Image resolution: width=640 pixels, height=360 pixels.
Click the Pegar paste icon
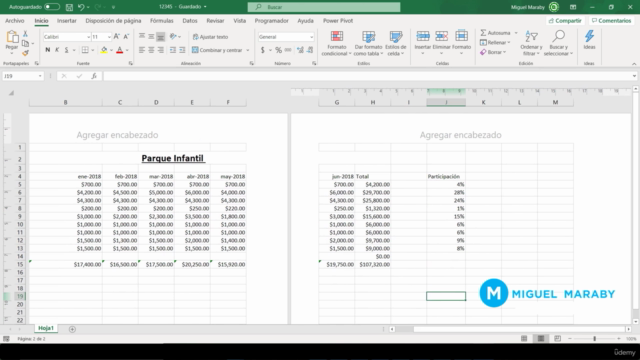12,38
